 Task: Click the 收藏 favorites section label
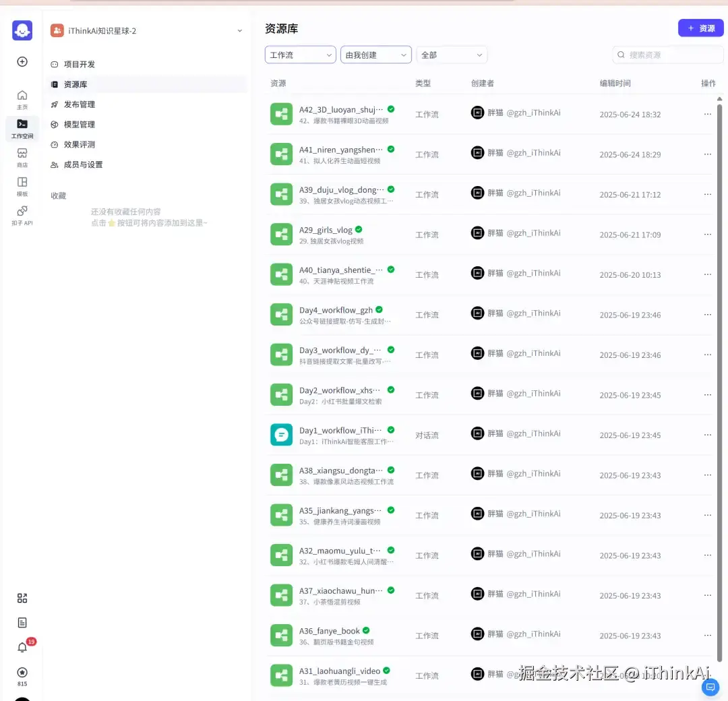[x=59, y=195]
